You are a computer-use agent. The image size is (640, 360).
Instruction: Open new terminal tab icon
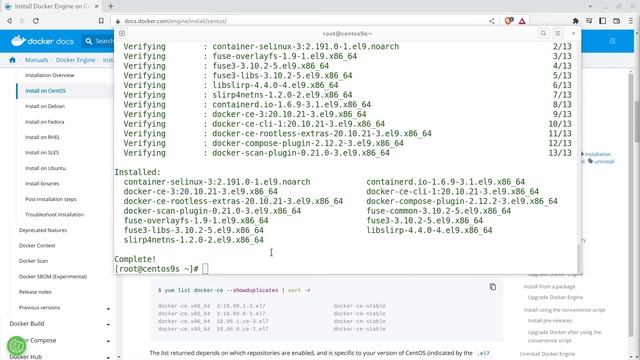122,33
